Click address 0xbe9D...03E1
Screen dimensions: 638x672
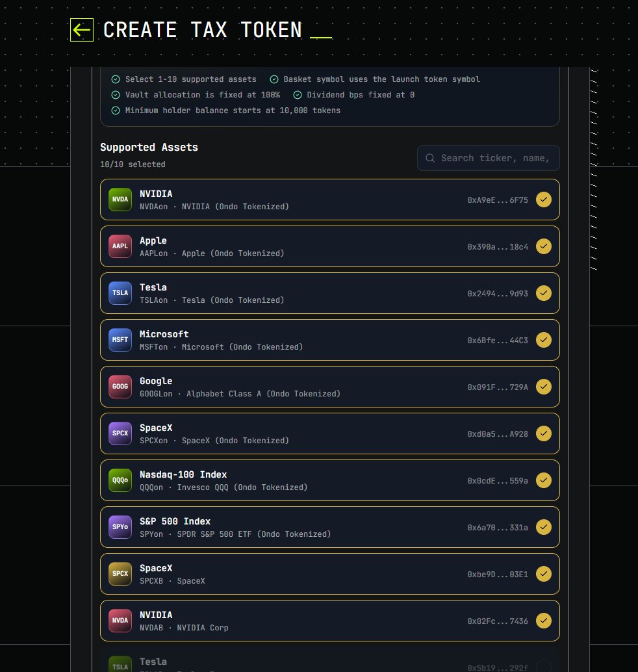click(x=498, y=574)
